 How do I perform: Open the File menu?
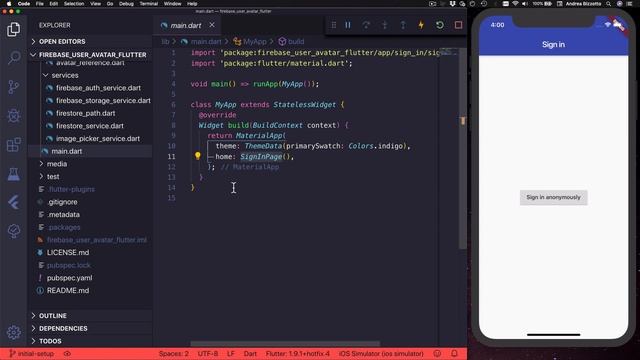click(x=40, y=4)
